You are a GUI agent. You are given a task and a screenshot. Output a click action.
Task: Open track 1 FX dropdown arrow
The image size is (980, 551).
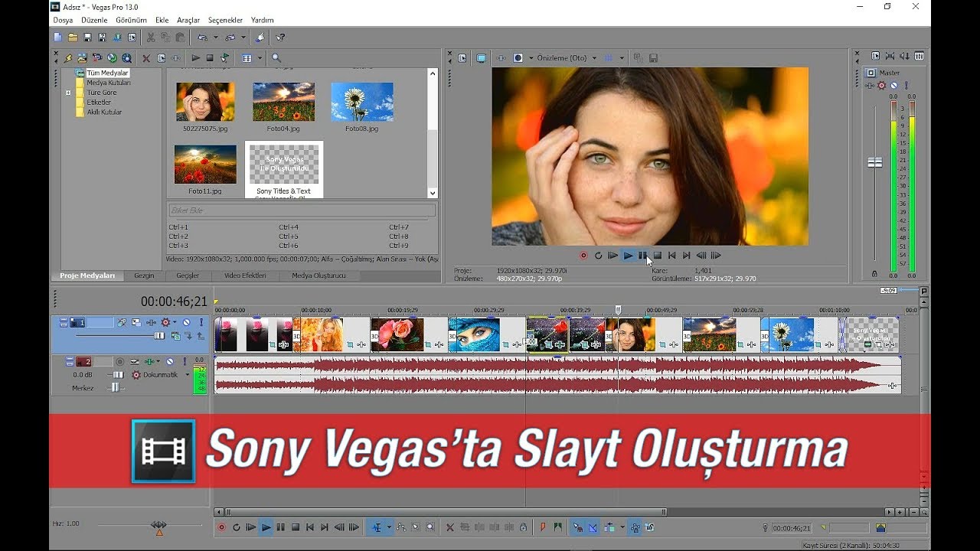click(x=175, y=322)
